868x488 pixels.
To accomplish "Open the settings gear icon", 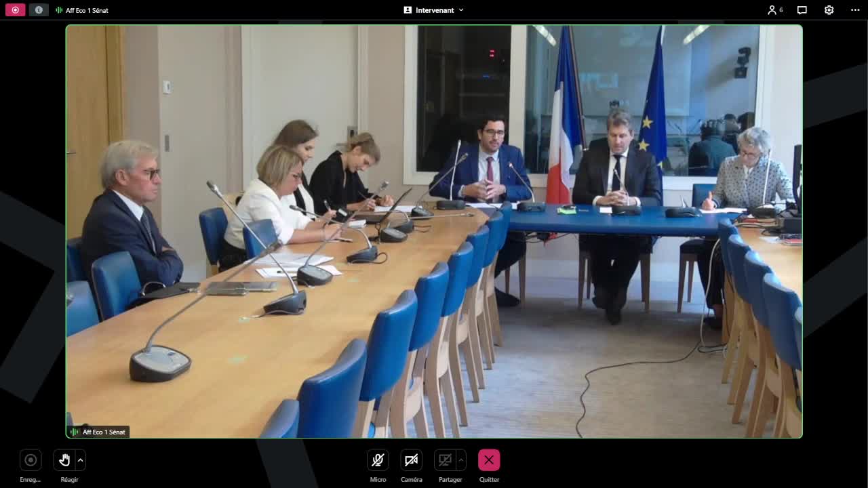I will tap(829, 10).
